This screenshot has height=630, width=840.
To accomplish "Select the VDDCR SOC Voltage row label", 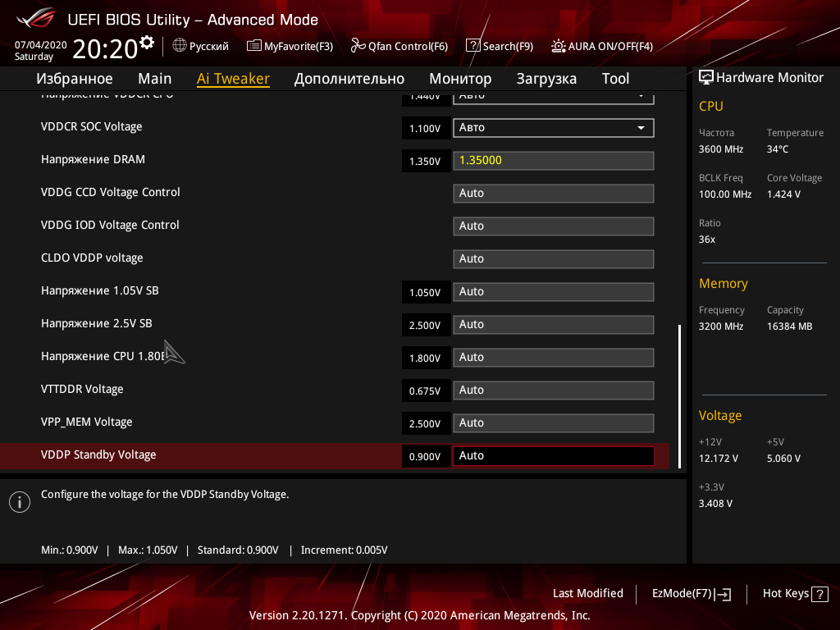I will (92, 126).
